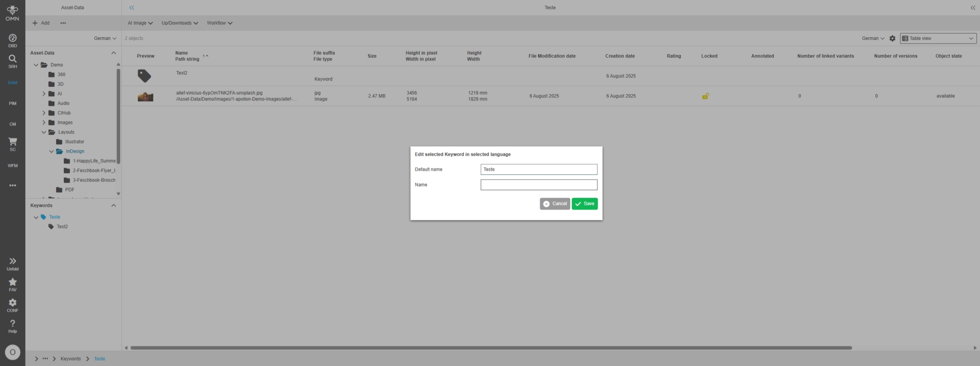
Task: Click the lock icon in the jpg row
Action: (x=705, y=96)
